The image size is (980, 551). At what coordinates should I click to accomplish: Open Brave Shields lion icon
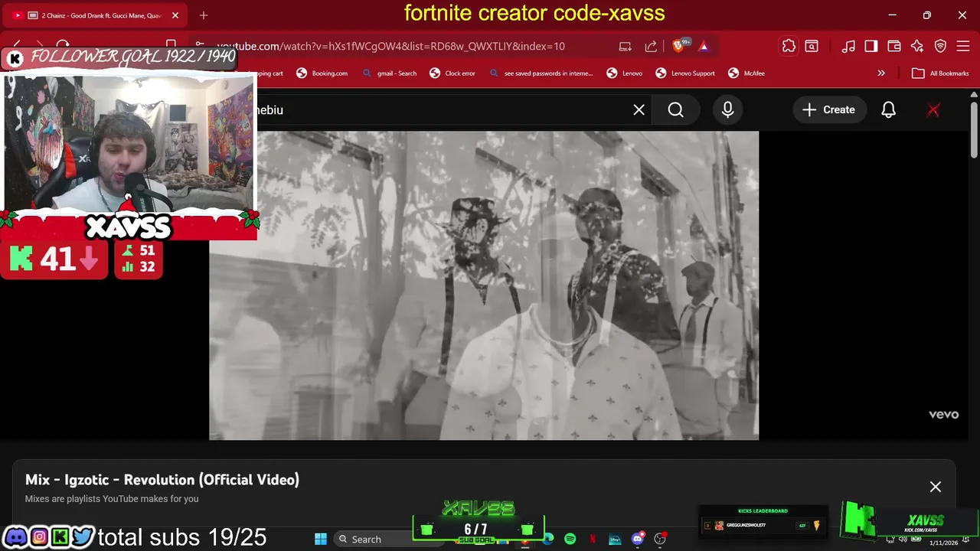(x=678, y=46)
